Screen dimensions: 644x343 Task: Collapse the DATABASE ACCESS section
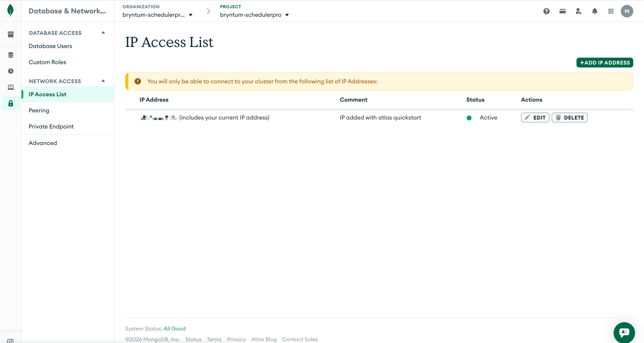pyautogui.click(x=103, y=32)
